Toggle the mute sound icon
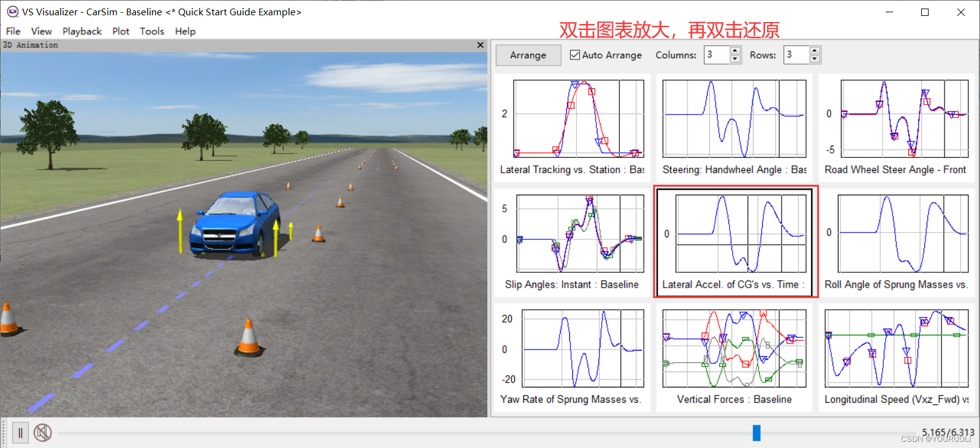 click(42, 433)
